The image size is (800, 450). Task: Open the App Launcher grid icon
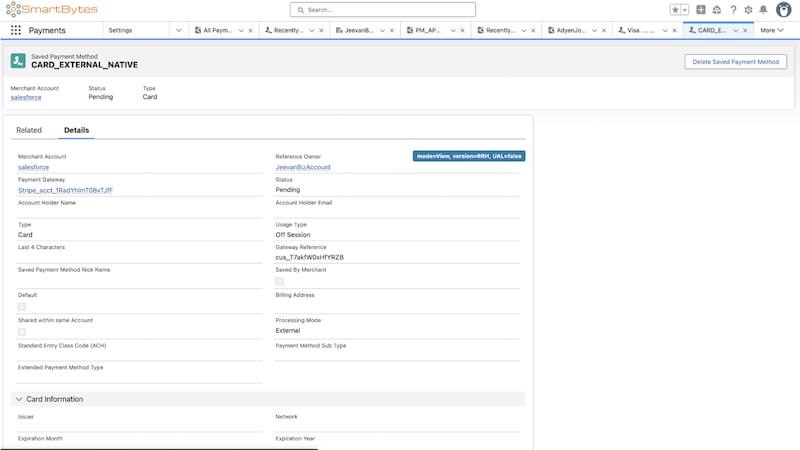16,30
